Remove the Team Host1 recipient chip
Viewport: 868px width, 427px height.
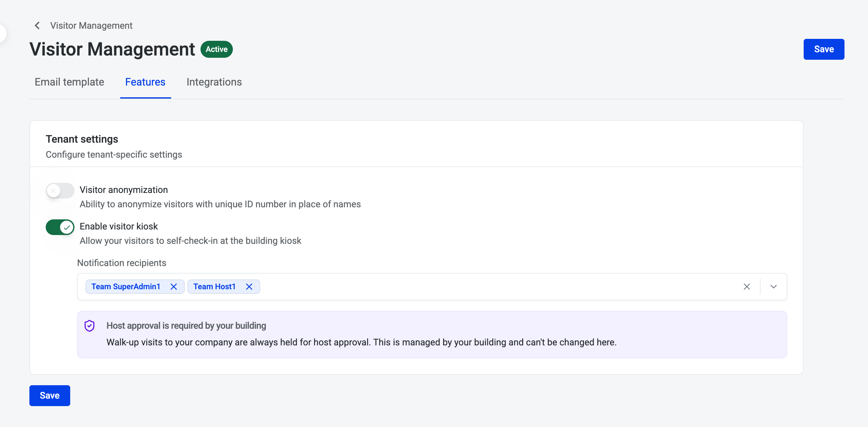coord(249,287)
